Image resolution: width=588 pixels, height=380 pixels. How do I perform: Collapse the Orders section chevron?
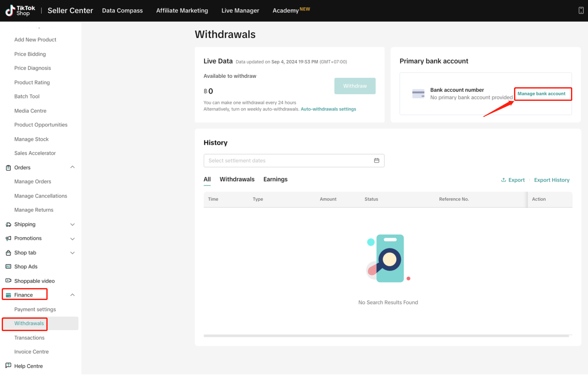[x=72, y=167]
